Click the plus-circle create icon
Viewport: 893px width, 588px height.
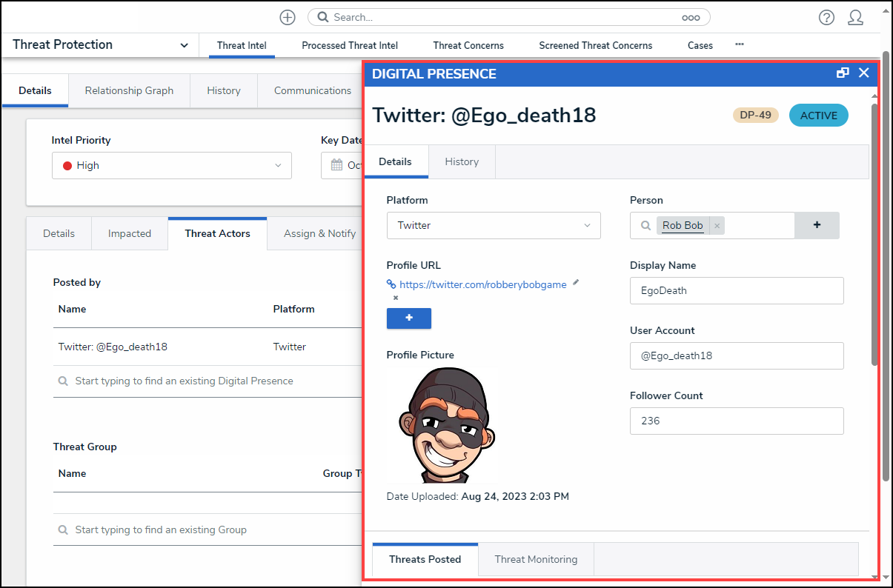[288, 17]
